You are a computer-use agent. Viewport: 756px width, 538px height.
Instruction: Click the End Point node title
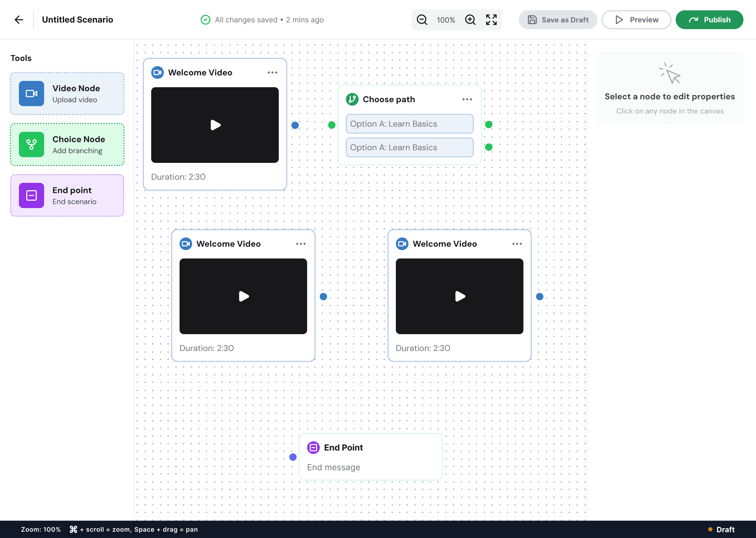click(343, 448)
